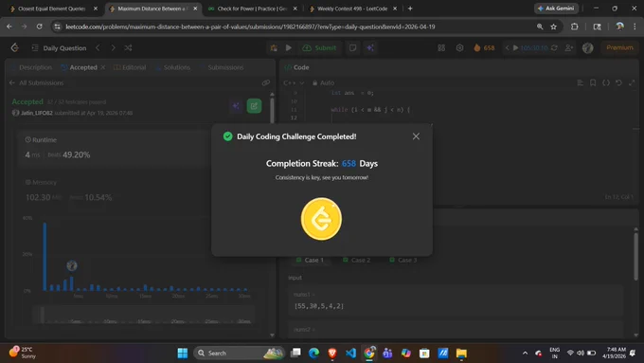Open the AI sparkle assistant in toolbar
Image resolution: width=644 pixels, height=363 pixels.
pos(370,48)
